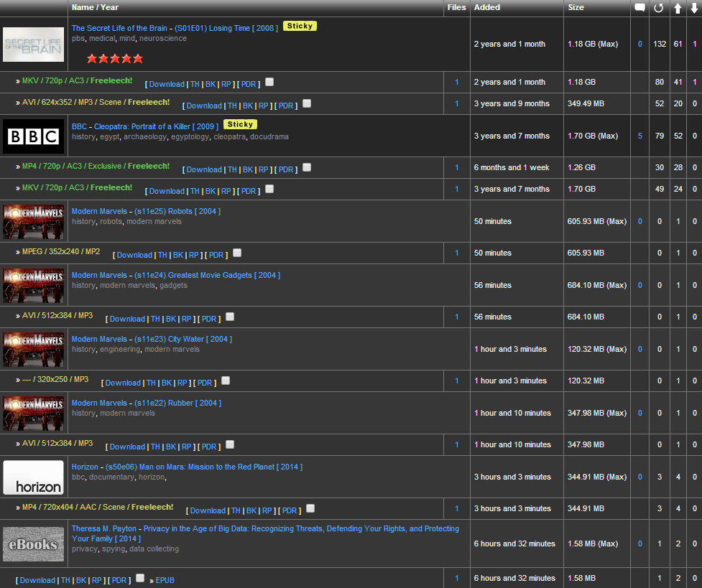Open the BBC logo thumbnail
The width and height of the screenshot is (702, 588).
tap(34, 136)
